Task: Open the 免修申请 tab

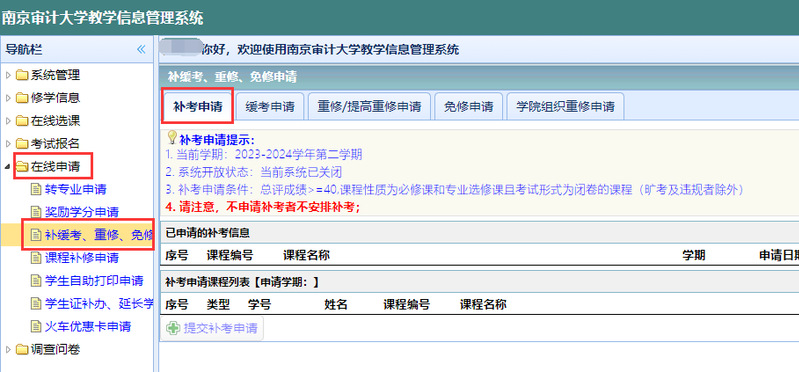Action: 469,107
